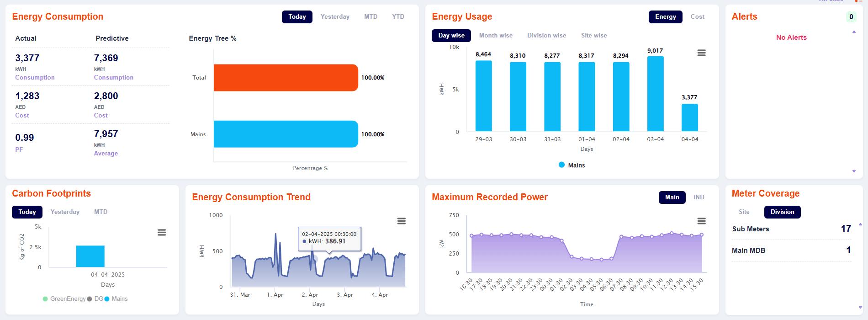Click the actual 3,377 kWH consumption value
The width and height of the screenshot is (868, 320).
[x=27, y=58]
